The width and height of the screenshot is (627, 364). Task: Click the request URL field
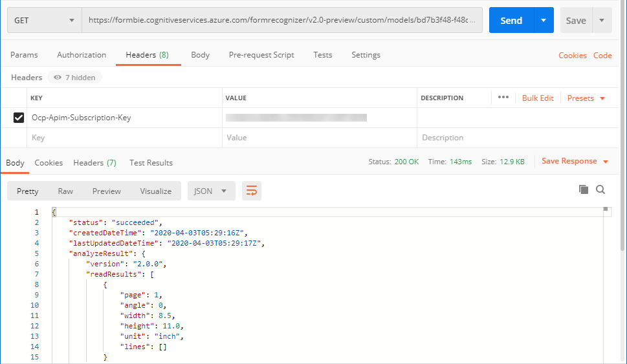point(281,21)
